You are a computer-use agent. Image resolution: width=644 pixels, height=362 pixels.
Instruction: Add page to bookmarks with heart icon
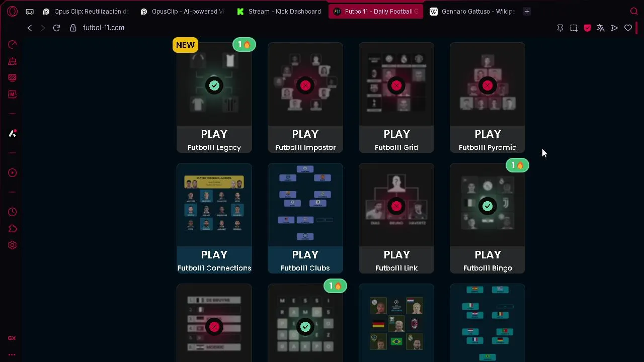click(x=628, y=28)
